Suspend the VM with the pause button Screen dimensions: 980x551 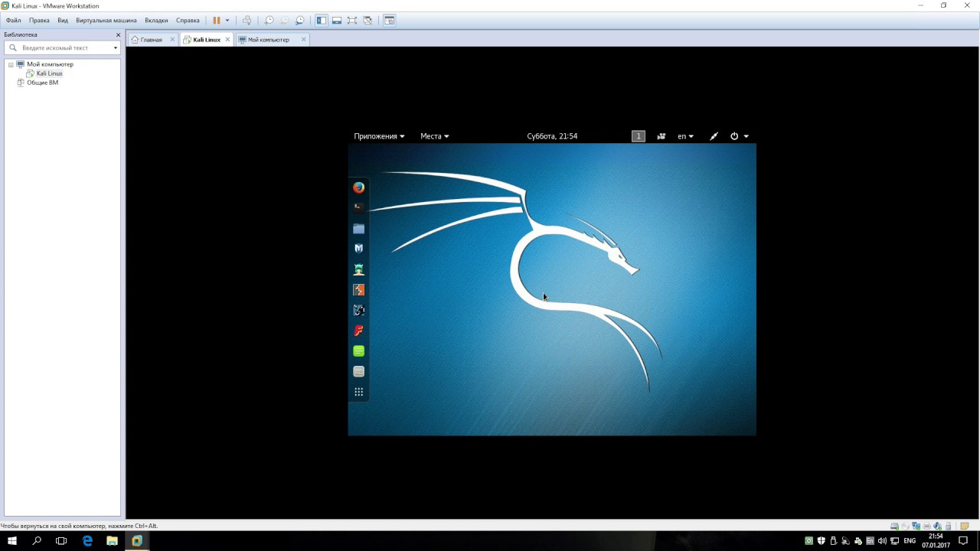217,21
